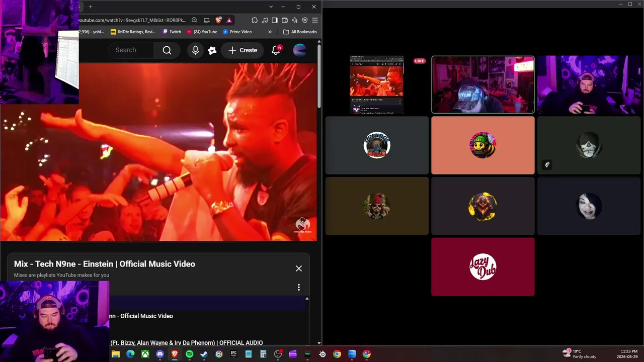644x362 pixels.
Task: Open a new browser tab with plus
Action: tap(91, 7)
